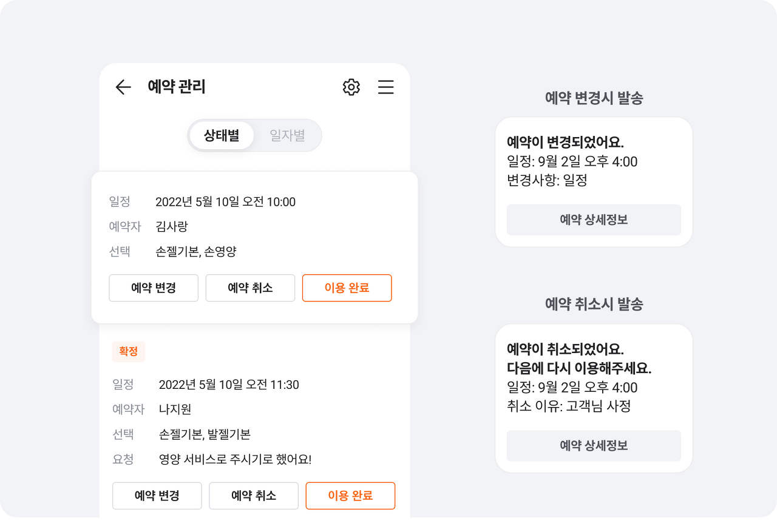Click the 변경사항: 일정 line

coord(547,180)
